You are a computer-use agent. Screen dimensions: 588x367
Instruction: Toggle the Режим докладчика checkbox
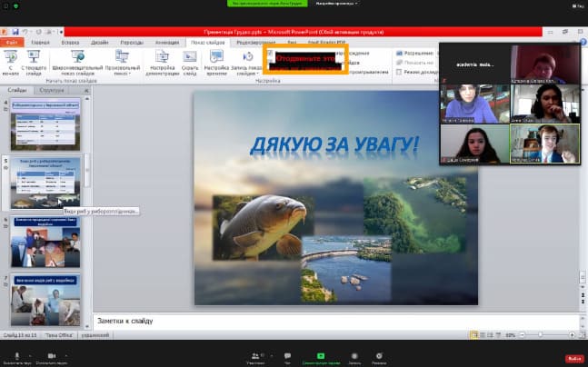(399, 72)
